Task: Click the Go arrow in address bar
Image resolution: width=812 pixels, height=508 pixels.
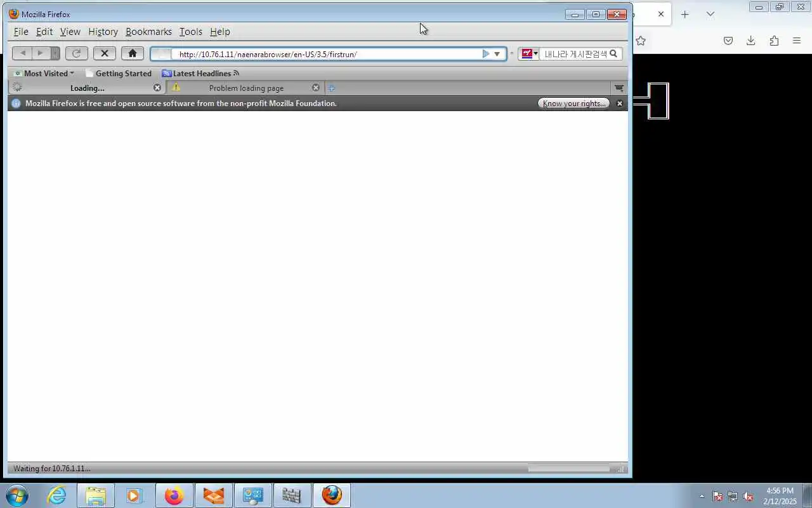Action: [486, 54]
